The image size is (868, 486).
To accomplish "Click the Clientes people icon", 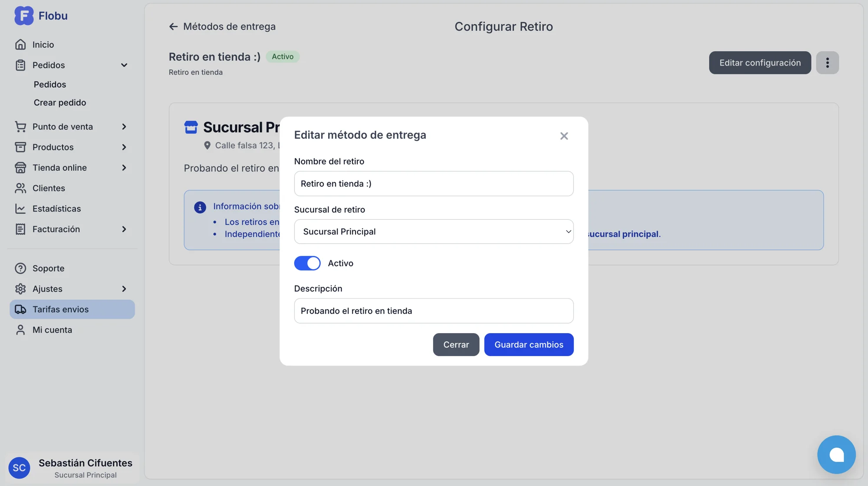I will 20,188.
